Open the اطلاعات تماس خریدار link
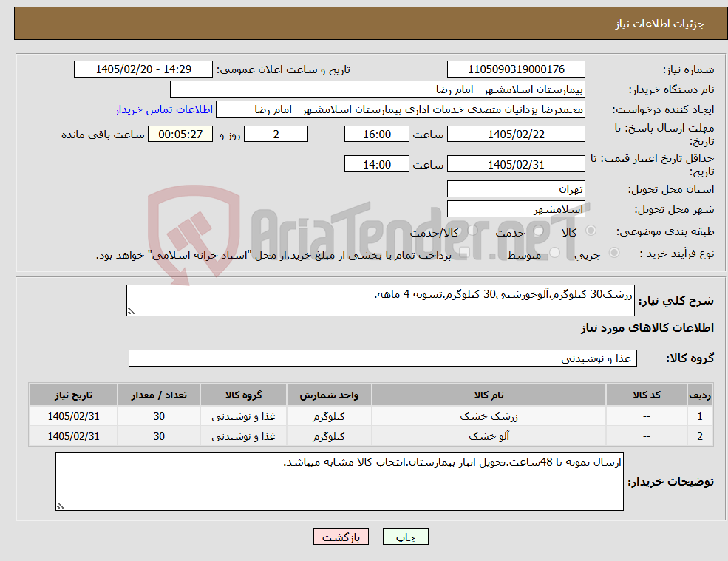 [164, 109]
